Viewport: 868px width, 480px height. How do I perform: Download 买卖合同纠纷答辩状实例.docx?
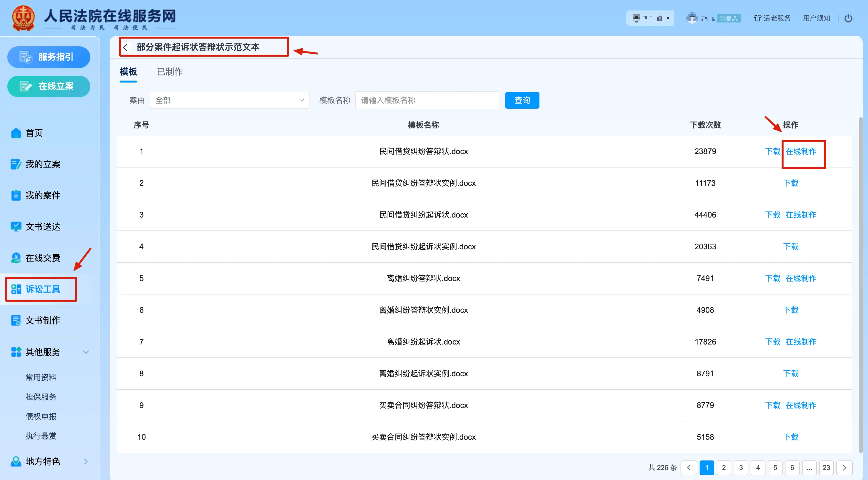click(x=790, y=437)
